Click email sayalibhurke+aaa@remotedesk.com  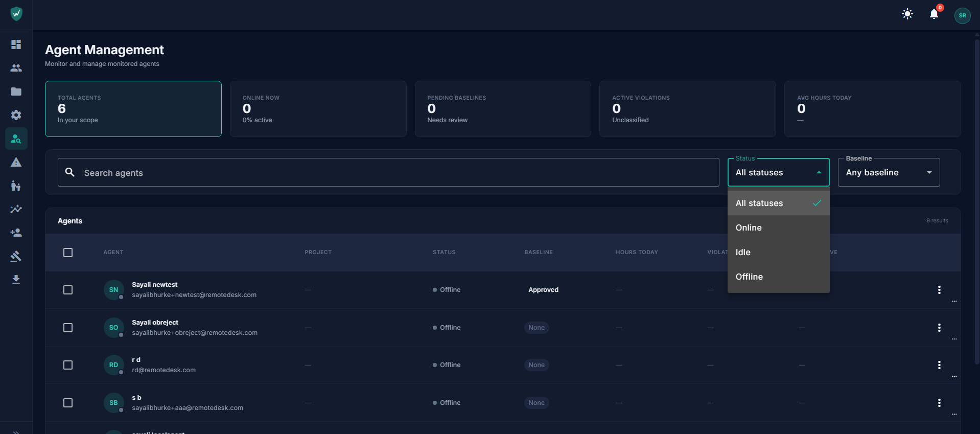(x=188, y=408)
